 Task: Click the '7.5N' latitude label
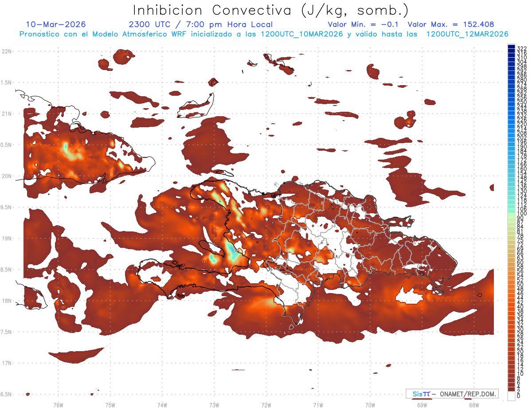pyautogui.click(x=7, y=332)
